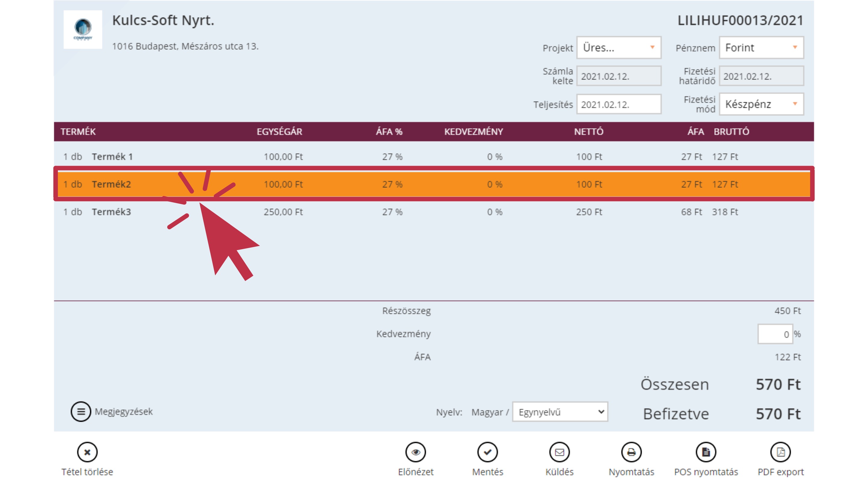Click the PDF export icon
The width and height of the screenshot is (868, 488).
(780, 452)
